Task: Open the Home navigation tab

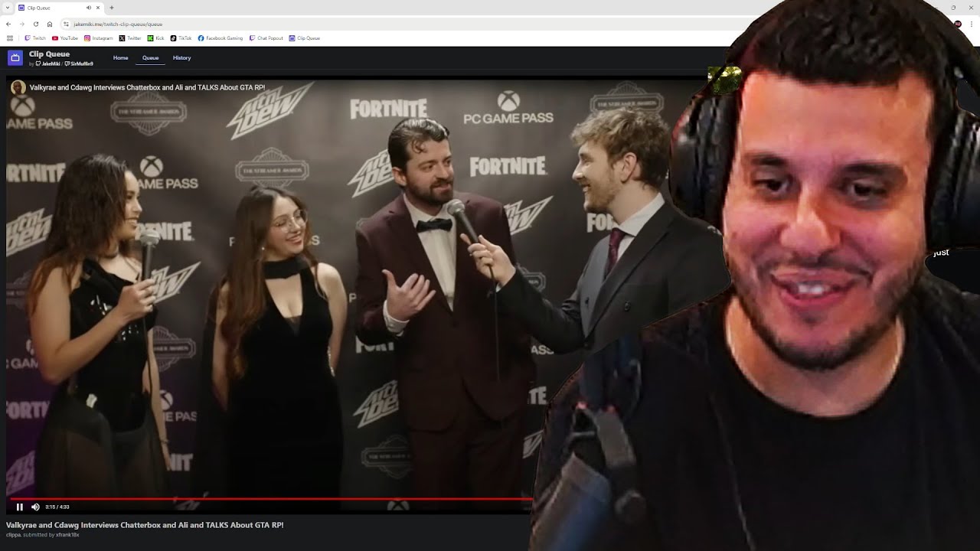Action: coord(120,57)
